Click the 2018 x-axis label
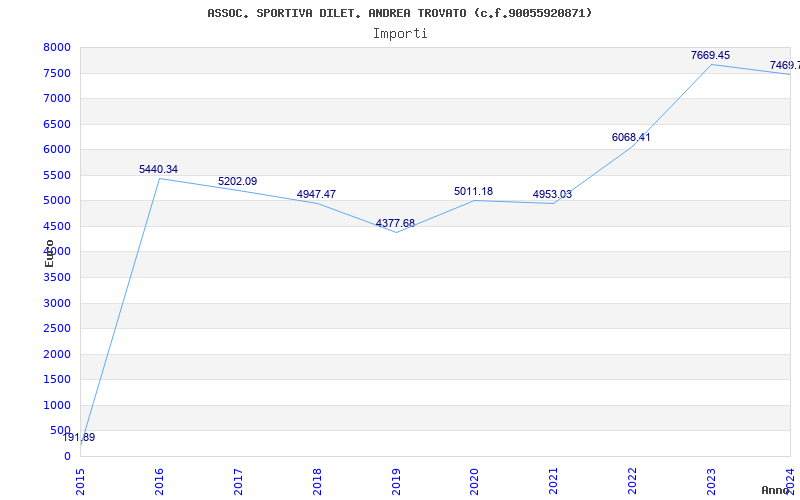 pyautogui.click(x=317, y=482)
